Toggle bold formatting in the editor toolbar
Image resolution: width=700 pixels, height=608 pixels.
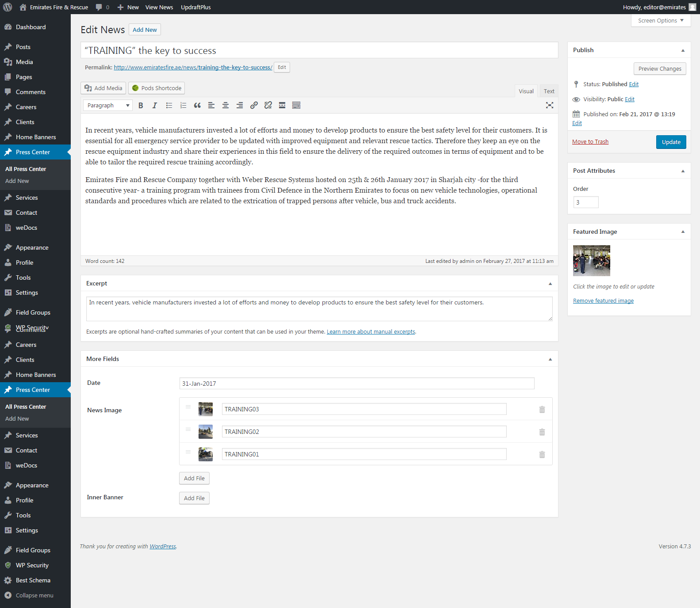coord(141,105)
